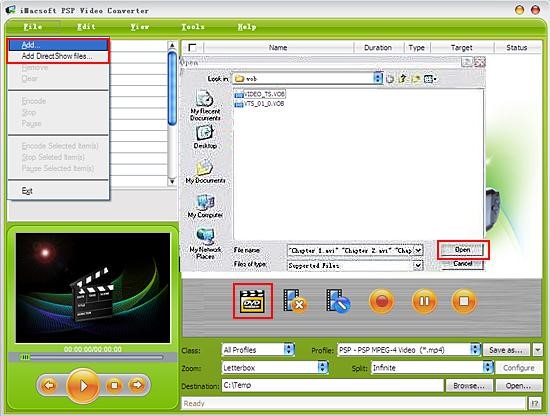The image size is (550, 416).
Task: Pause encoding with the orange pause button
Action: (x=424, y=301)
